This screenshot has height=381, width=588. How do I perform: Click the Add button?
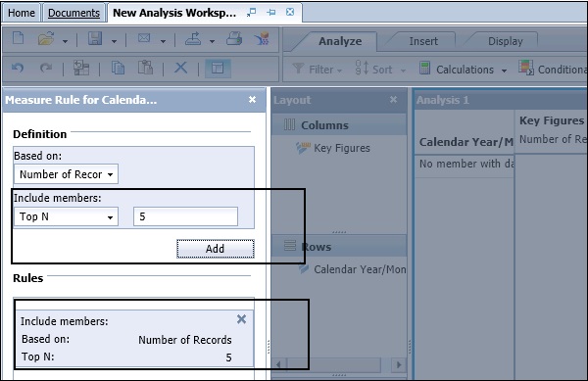tap(216, 249)
